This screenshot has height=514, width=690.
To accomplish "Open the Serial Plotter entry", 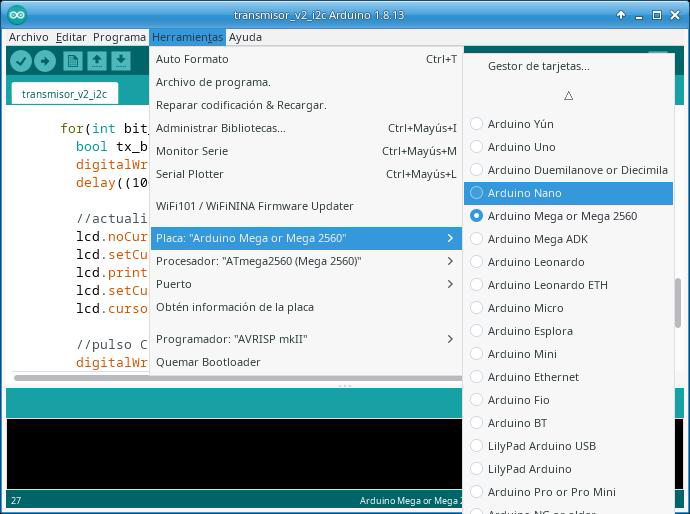I will (x=306, y=174).
